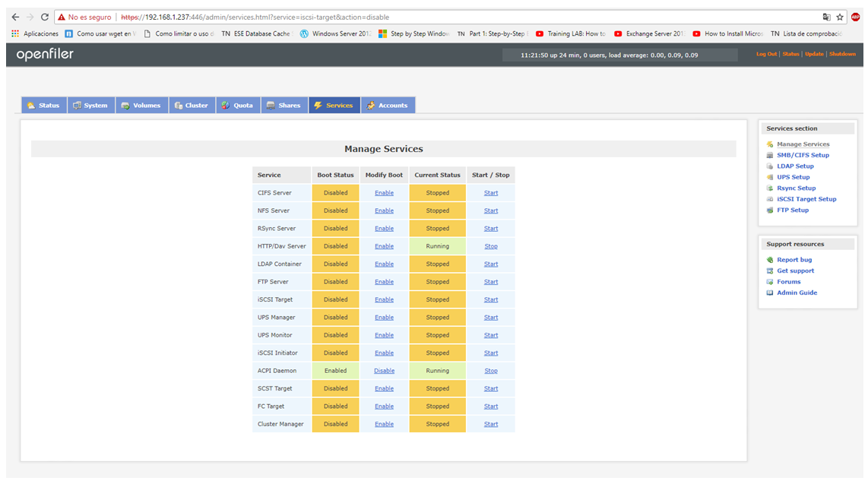The height and width of the screenshot is (490, 868).
Task: Open the translate page icon in address bar
Action: 826,17
